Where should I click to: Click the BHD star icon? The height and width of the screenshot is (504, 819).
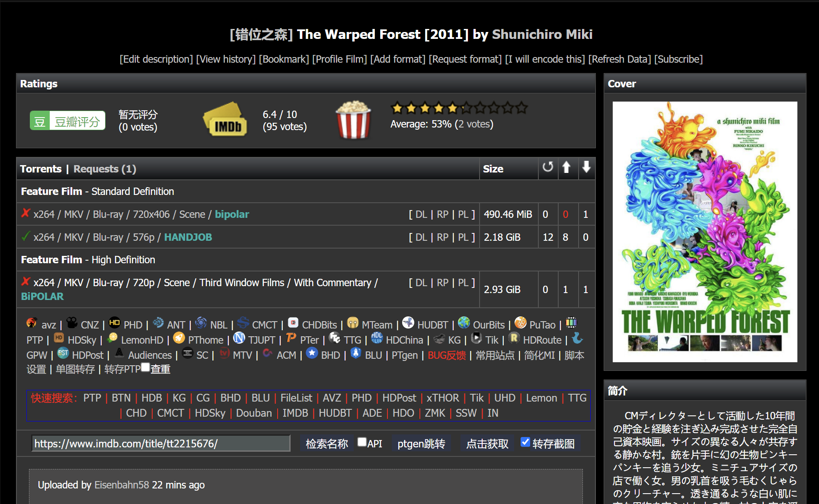tap(312, 353)
